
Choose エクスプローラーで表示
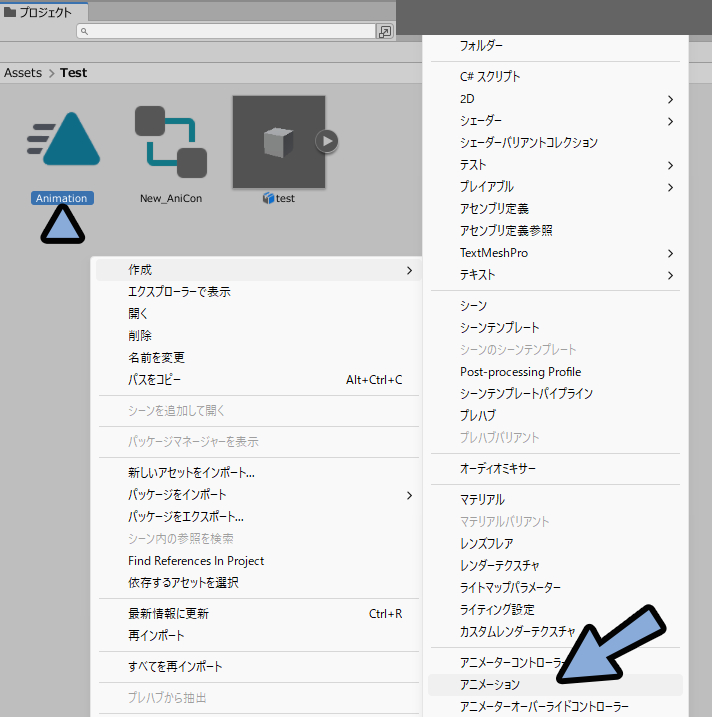point(259,292)
